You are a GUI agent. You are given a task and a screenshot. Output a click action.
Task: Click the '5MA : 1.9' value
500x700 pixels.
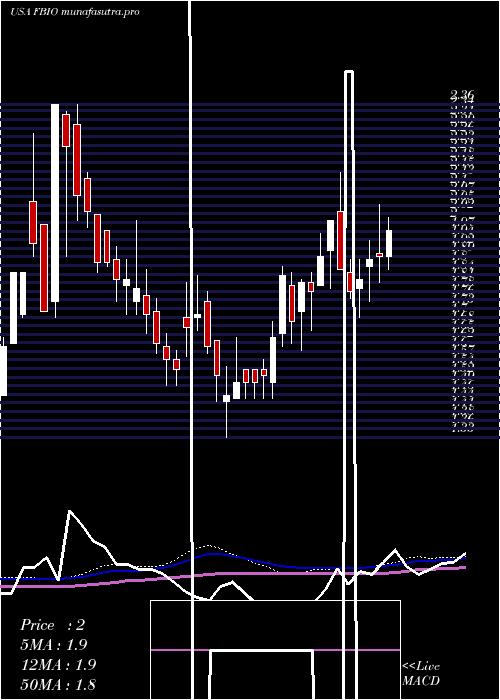click(x=54, y=645)
